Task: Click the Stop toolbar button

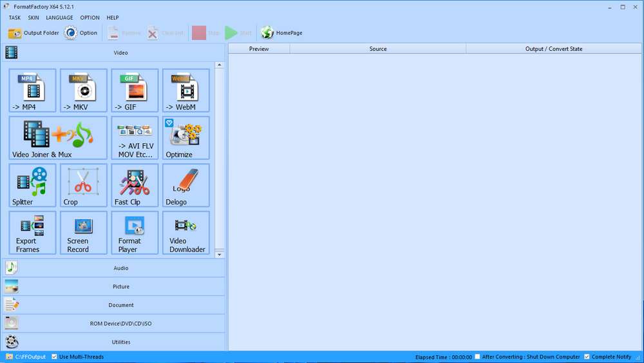Action: tap(205, 33)
